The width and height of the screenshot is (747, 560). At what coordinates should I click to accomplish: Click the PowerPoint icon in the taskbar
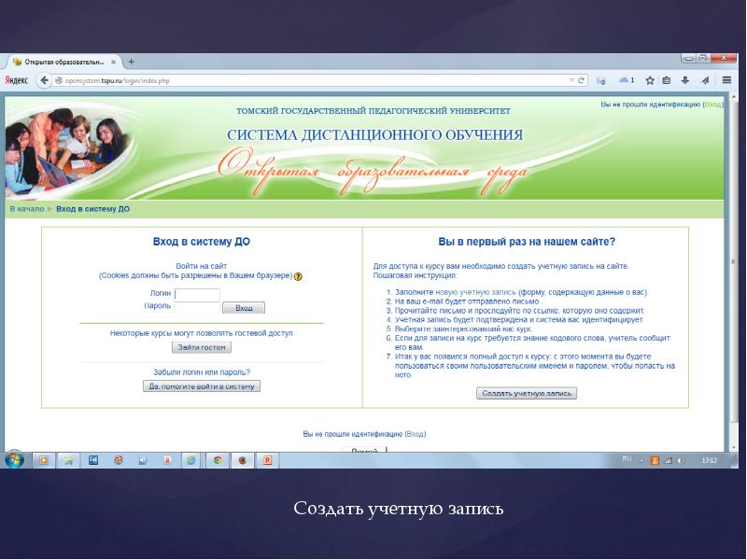click(x=267, y=460)
